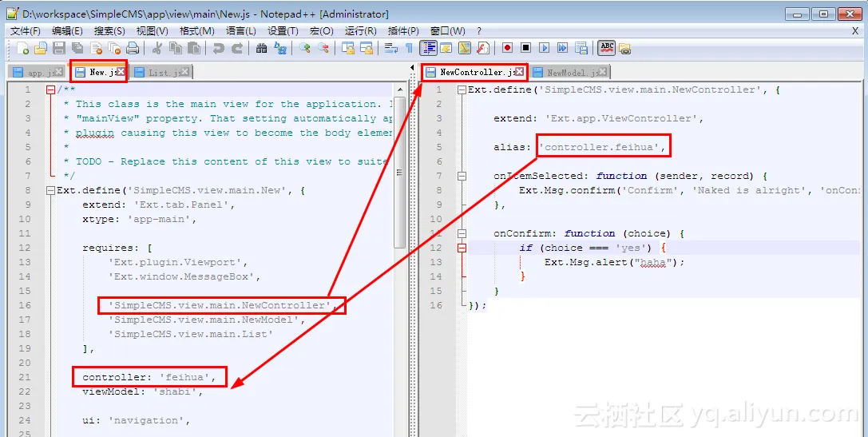Click the Print toolbar icon
The image size is (868, 437).
[133, 49]
